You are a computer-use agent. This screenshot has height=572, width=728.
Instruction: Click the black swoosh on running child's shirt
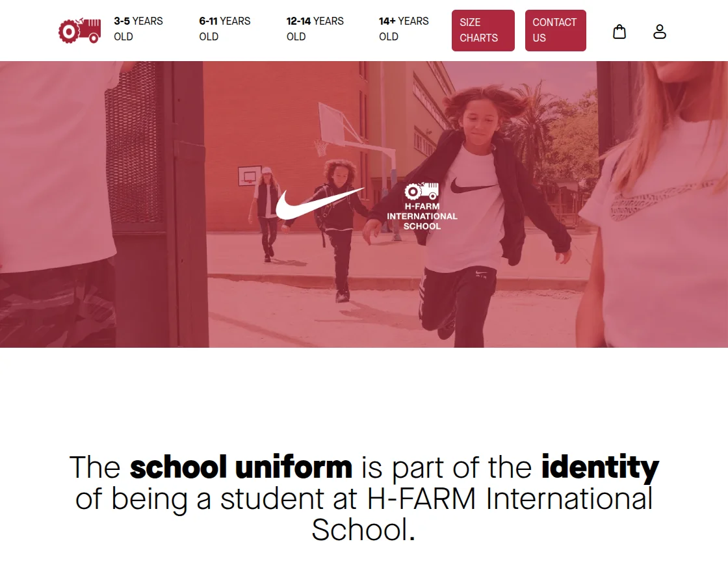click(x=473, y=186)
